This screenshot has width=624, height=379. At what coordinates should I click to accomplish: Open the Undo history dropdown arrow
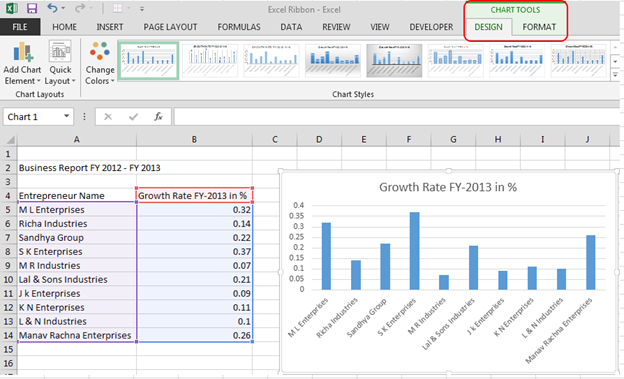point(63,8)
